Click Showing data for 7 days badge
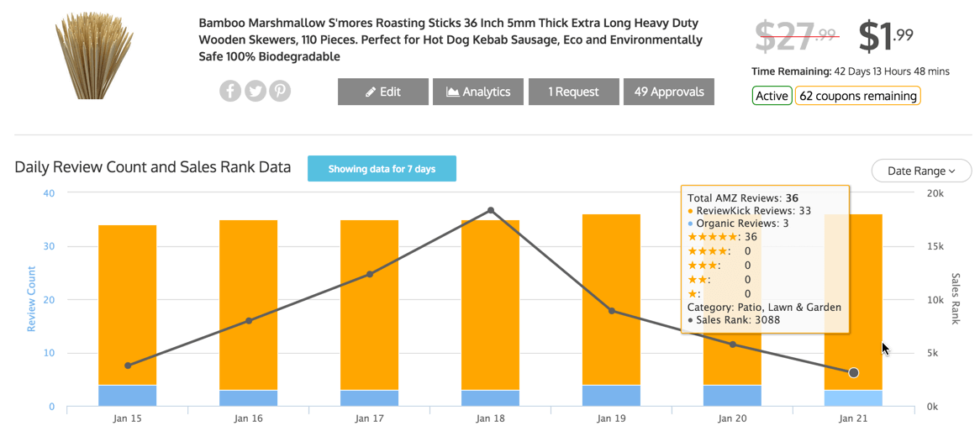The height and width of the screenshot is (442, 980). [382, 169]
